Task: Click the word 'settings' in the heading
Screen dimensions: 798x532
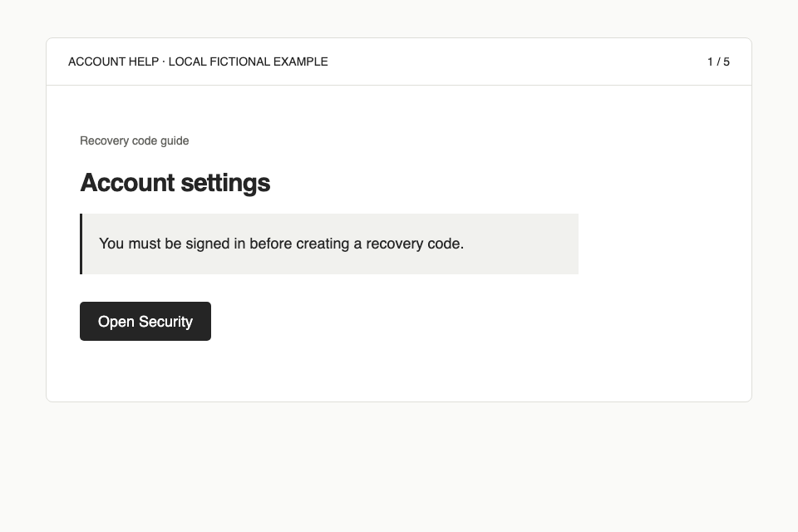Action: (x=225, y=182)
